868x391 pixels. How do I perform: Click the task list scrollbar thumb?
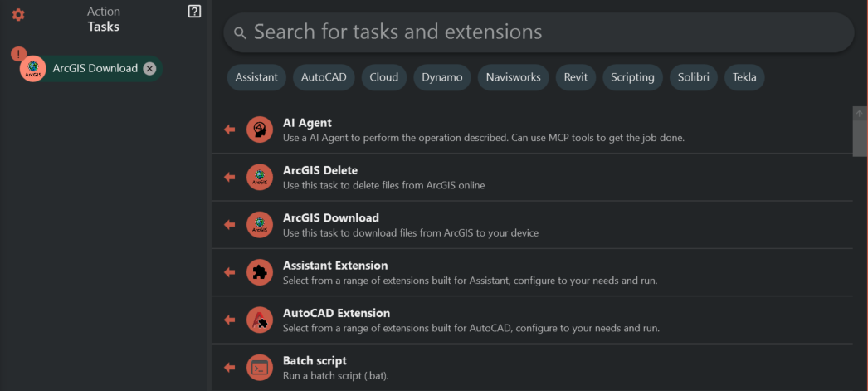860,139
